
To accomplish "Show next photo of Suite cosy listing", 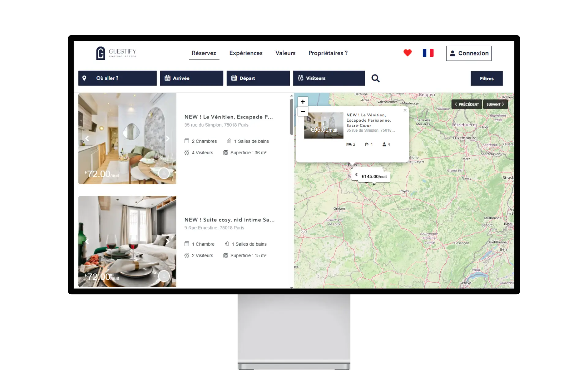I will coord(168,241).
